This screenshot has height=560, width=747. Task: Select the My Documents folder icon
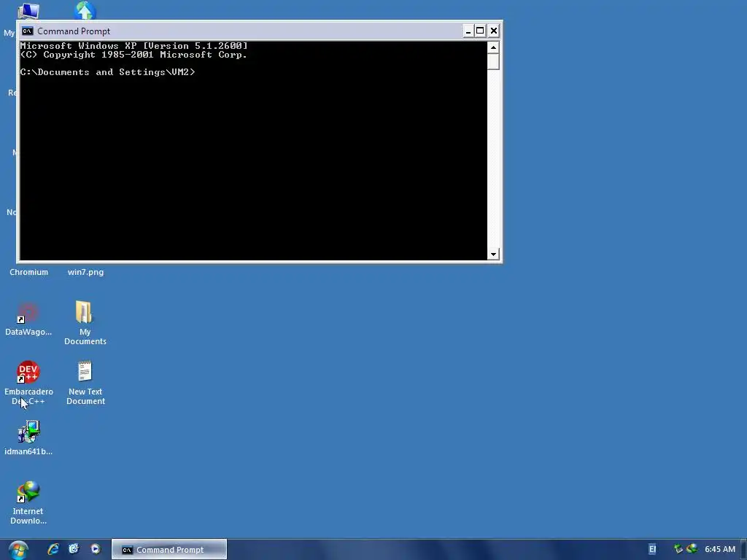[x=85, y=313]
